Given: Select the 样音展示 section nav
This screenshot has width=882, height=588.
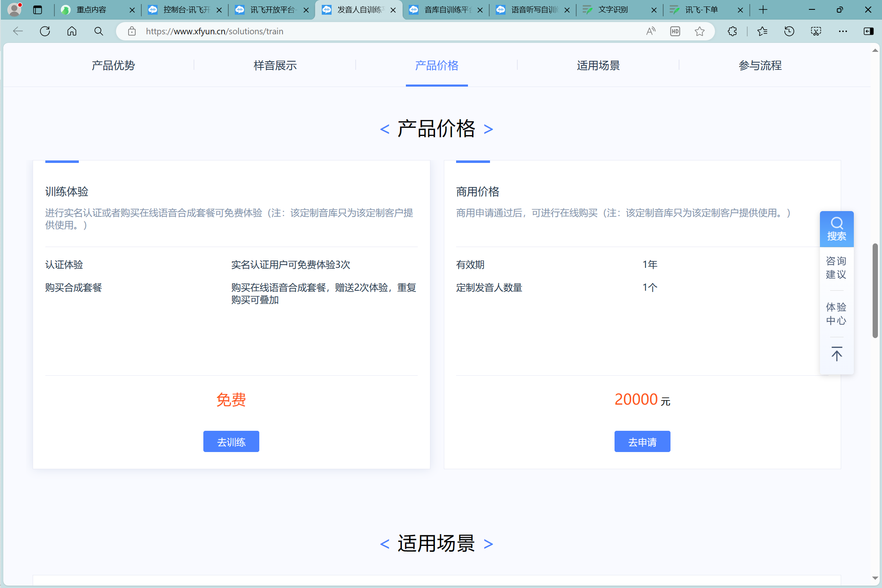Looking at the screenshot, I should click(x=275, y=65).
